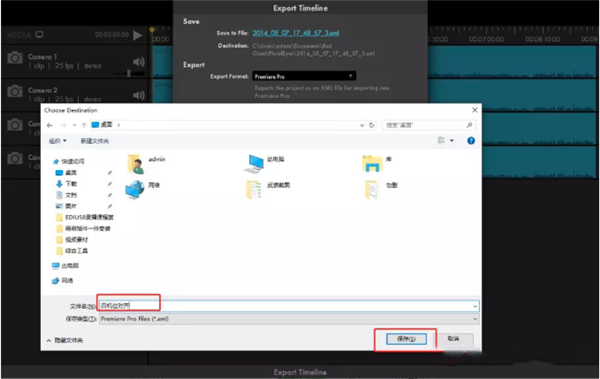The height and width of the screenshot is (379, 600).
Task: Play the media preview
Action: click(138, 36)
